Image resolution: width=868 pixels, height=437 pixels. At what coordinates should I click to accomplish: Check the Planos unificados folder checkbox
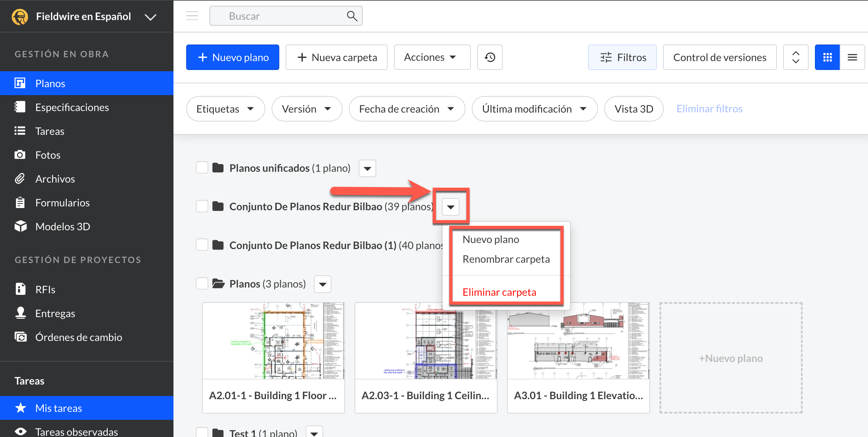click(x=202, y=168)
